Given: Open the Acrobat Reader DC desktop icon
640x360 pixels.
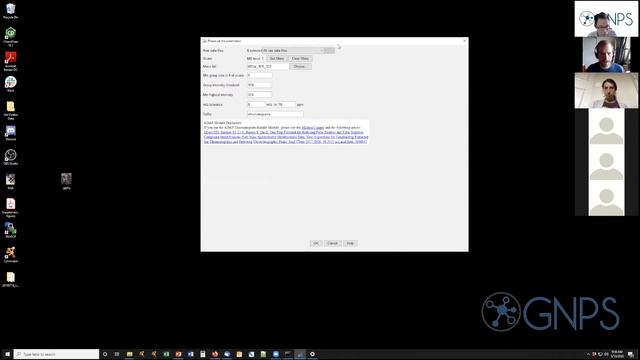Looking at the screenshot, I should pyautogui.click(x=11, y=61).
